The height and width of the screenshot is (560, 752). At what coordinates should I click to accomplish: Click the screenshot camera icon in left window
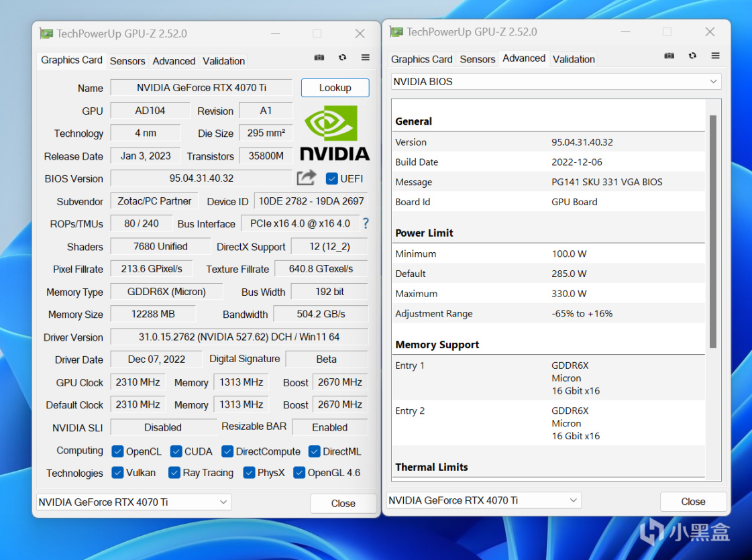(319, 58)
